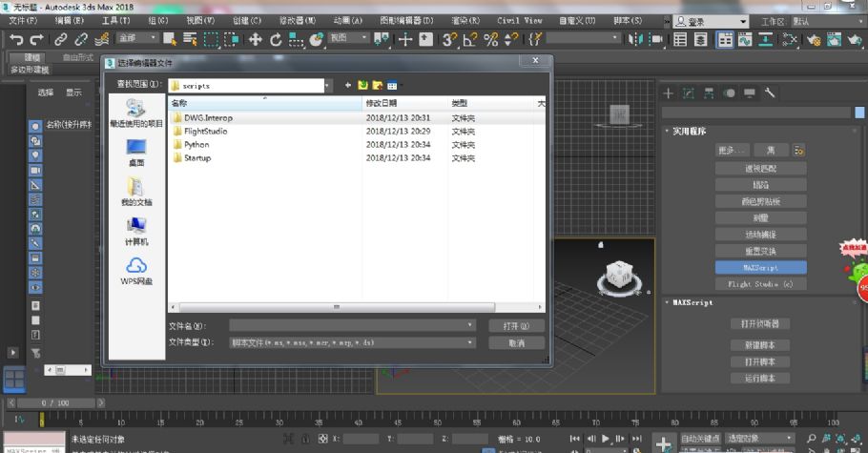Open the 文件(F) menu
The width and height of the screenshot is (868, 453).
tap(23, 20)
